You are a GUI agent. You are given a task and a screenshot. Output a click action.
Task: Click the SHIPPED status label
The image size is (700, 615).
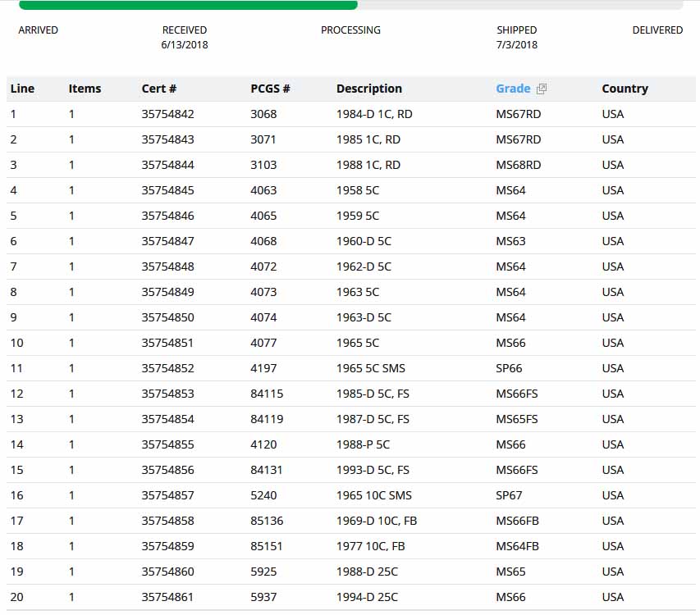(x=517, y=30)
